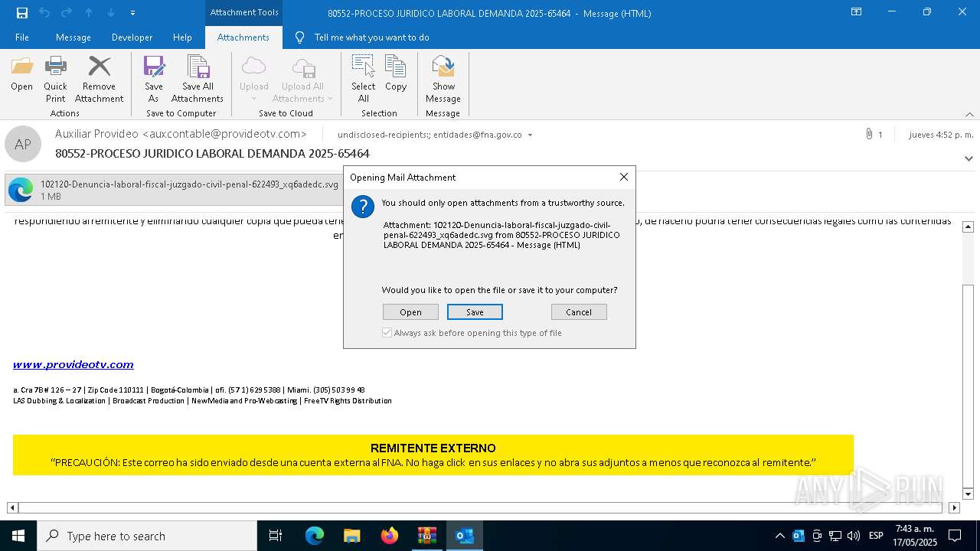Click ESP language indicator

tap(877, 536)
